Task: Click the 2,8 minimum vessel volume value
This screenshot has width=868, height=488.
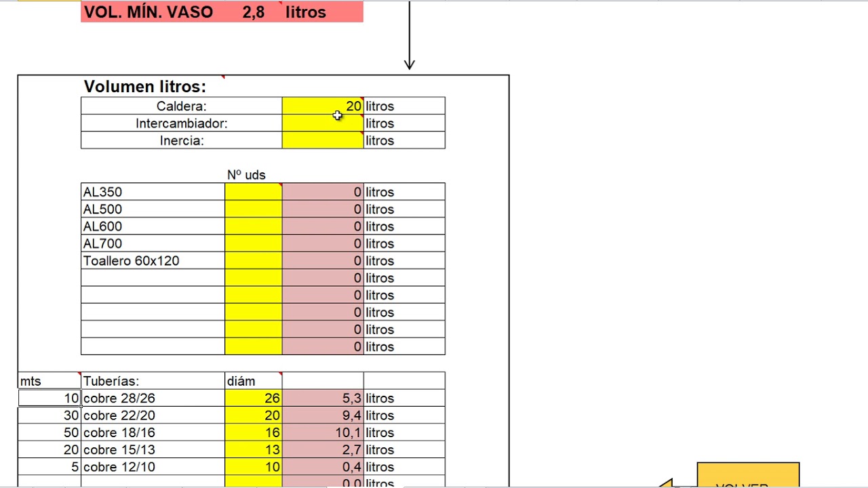Action: 254,12
